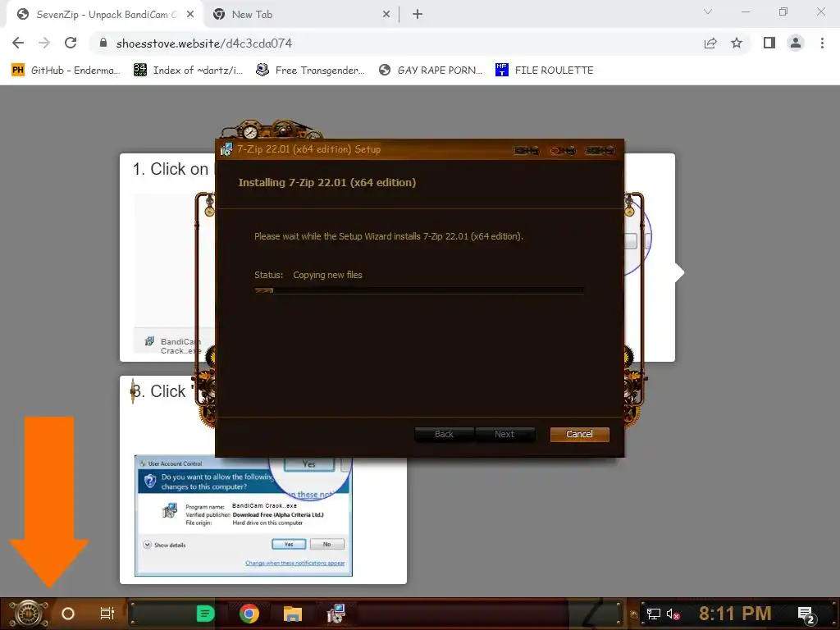Click the network icon in system tray
This screenshot has width=840, height=630.
pos(654,614)
